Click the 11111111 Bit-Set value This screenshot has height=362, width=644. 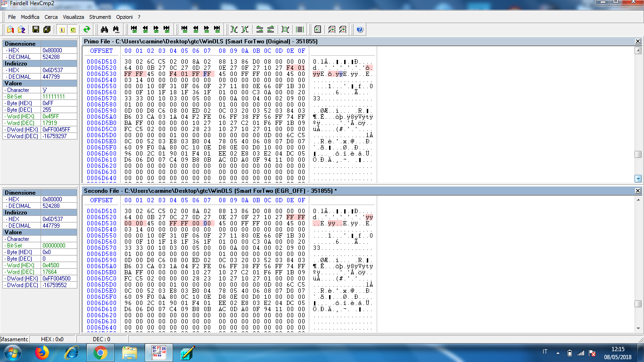pyautogui.click(x=59, y=97)
